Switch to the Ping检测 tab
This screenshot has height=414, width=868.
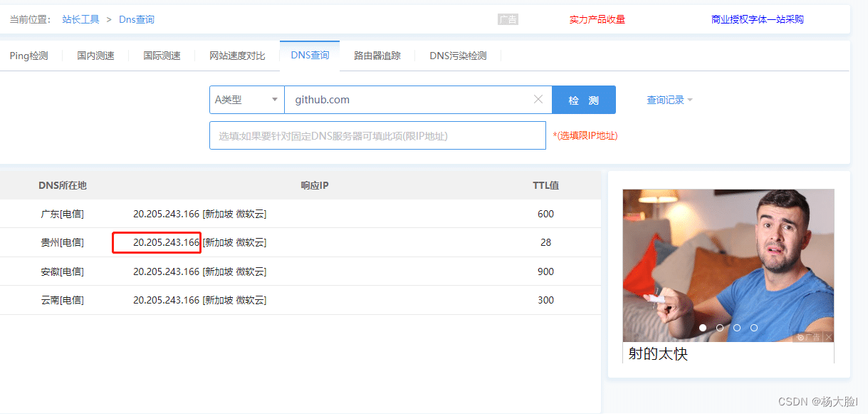tap(28, 56)
